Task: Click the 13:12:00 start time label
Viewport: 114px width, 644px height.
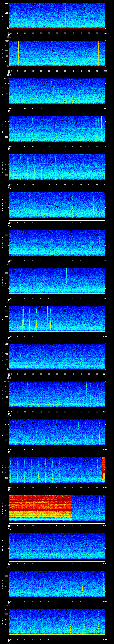Action: 9,450
